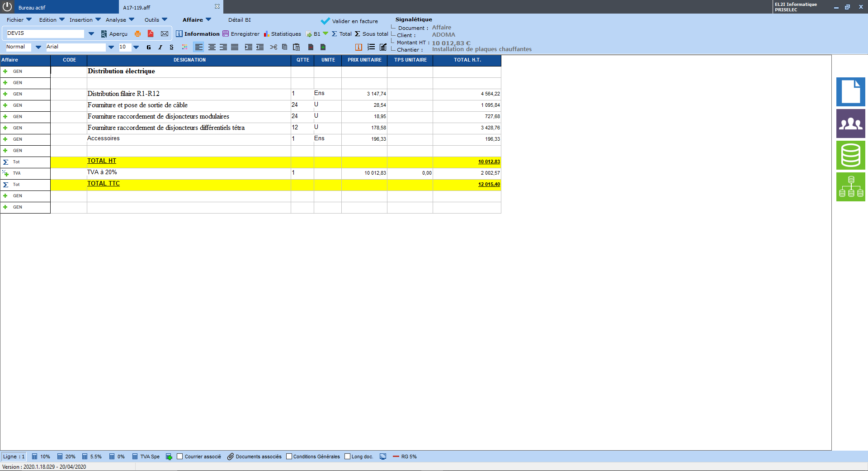
Task: Open Statistiques chart icon
Action: 266,34
